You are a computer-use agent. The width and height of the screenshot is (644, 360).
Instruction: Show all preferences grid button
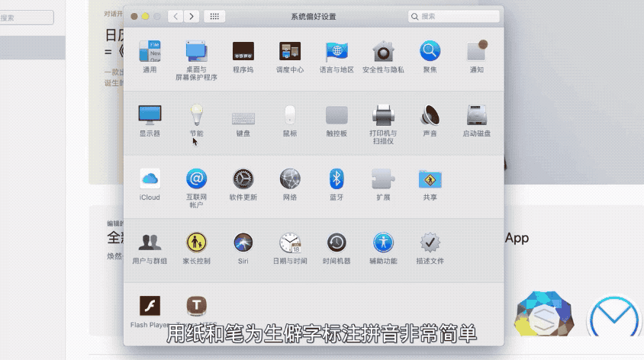coord(214,17)
